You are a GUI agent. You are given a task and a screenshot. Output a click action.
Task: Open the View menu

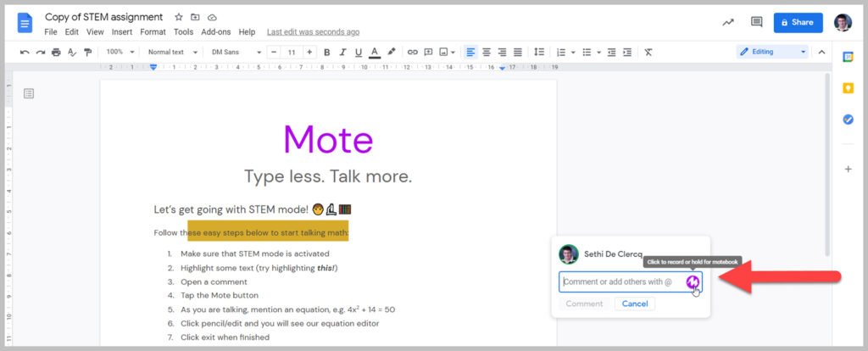pyautogui.click(x=95, y=32)
